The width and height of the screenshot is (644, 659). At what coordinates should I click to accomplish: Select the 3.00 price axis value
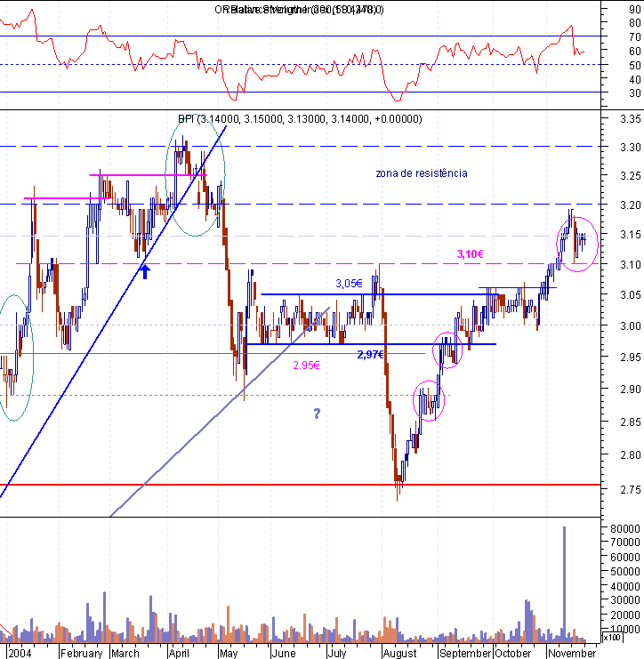(x=631, y=326)
